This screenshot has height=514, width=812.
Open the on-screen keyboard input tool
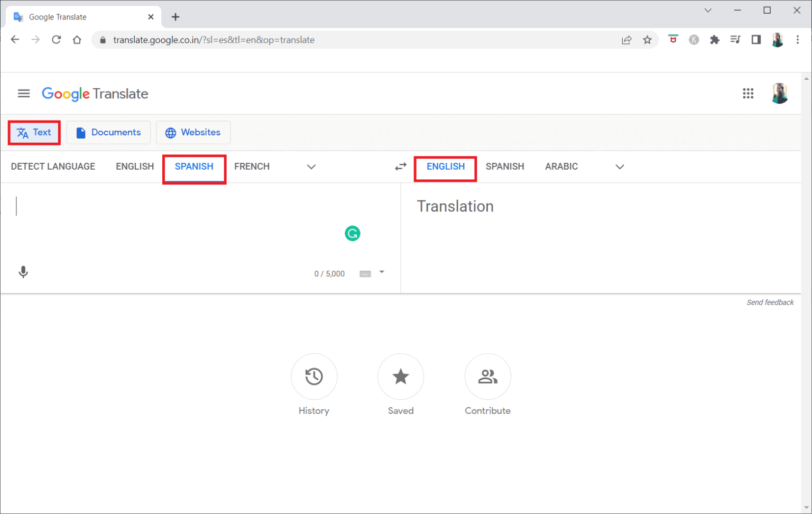[365, 273]
